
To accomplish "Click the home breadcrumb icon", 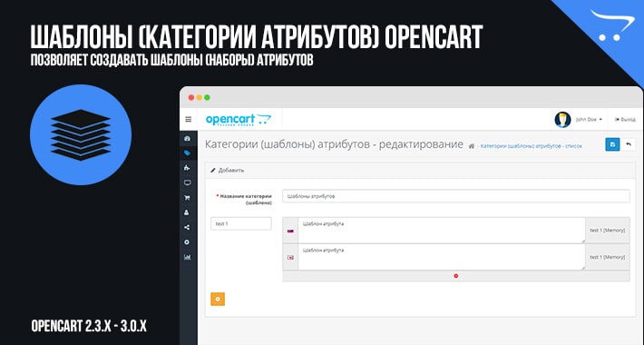I will point(472,146).
